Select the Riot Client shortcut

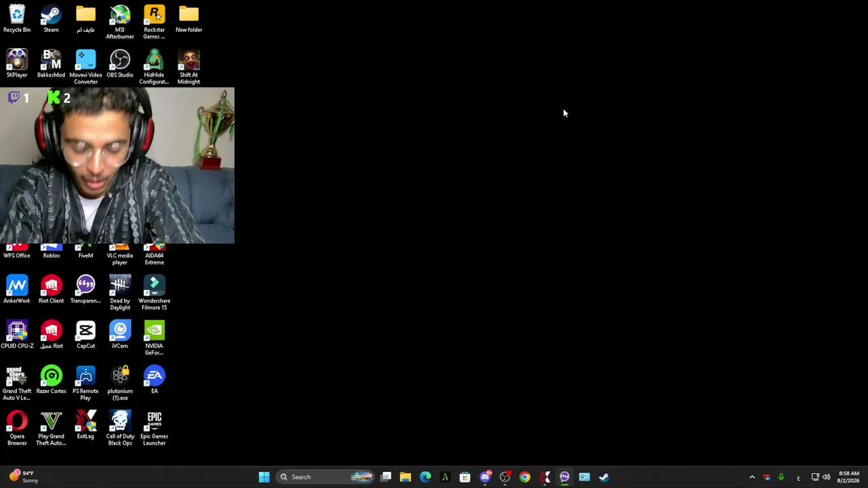pos(51,289)
